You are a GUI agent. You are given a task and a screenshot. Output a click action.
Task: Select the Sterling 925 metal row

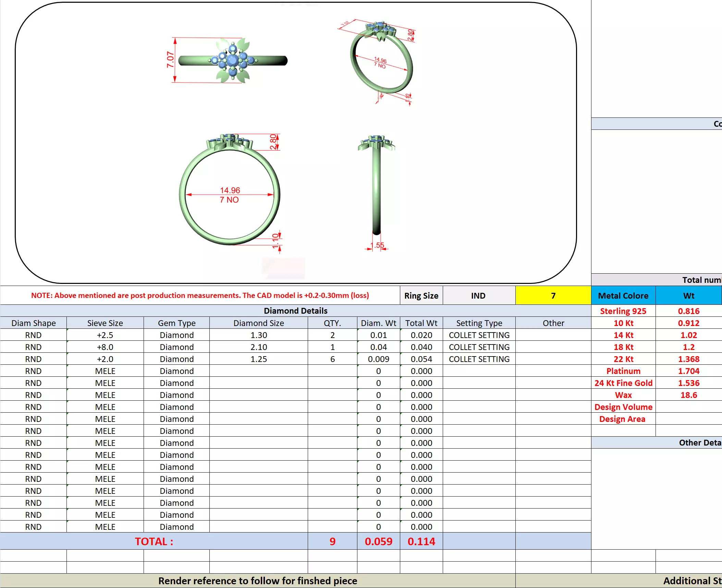coord(623,311)
